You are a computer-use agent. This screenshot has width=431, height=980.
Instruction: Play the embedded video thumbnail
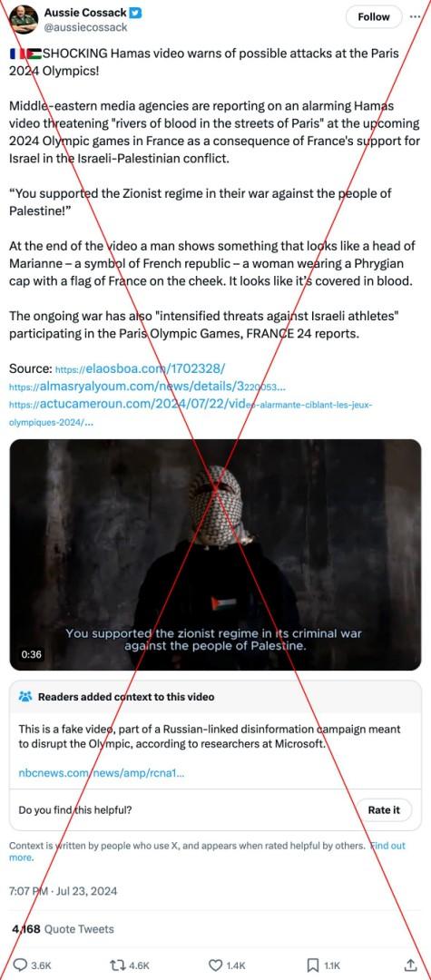[x=215, y=554]
